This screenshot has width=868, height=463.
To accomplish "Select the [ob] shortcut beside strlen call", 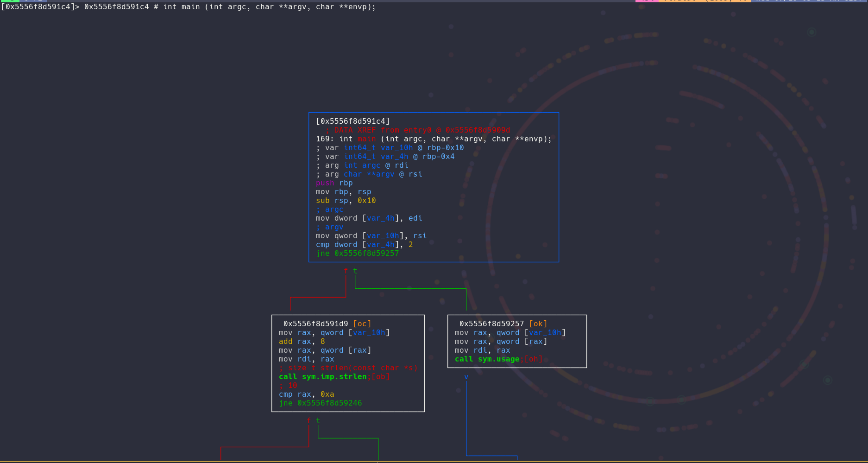I will pyautogui.click(x=380, y=377).
